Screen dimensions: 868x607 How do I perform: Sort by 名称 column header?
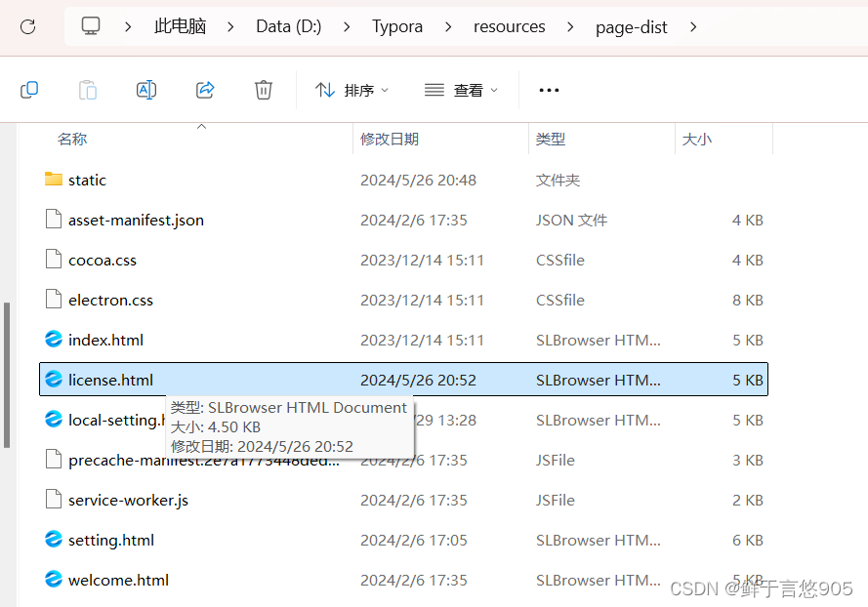[72, 139]
